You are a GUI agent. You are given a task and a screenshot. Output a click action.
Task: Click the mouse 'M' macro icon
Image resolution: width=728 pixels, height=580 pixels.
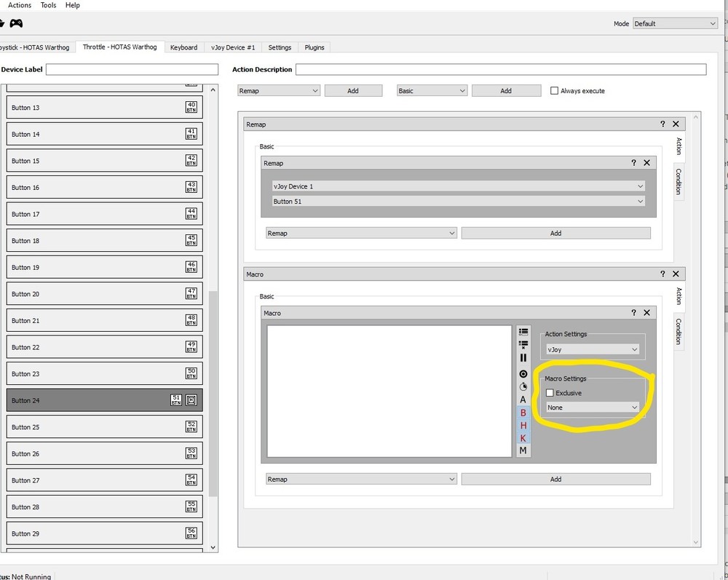[523, 450]
